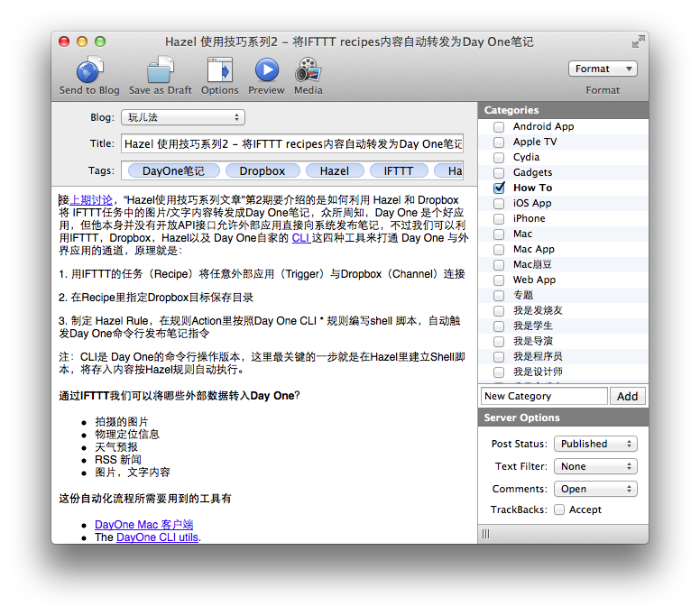Select the DayOne笔记 tag token
Viewport: 700px width, 615px height.
174,171
